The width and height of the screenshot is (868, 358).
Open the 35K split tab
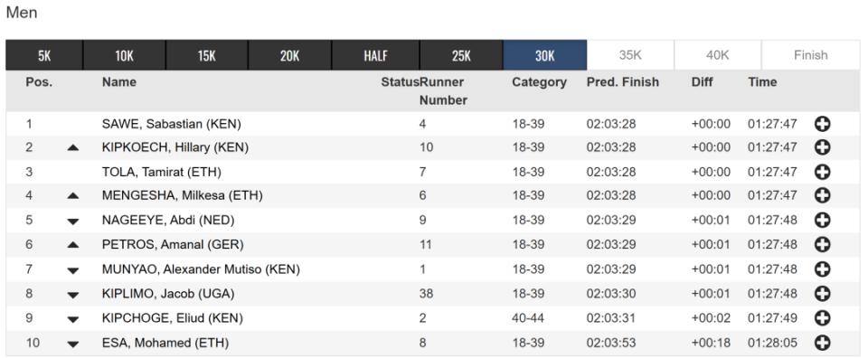coord(630,55)
